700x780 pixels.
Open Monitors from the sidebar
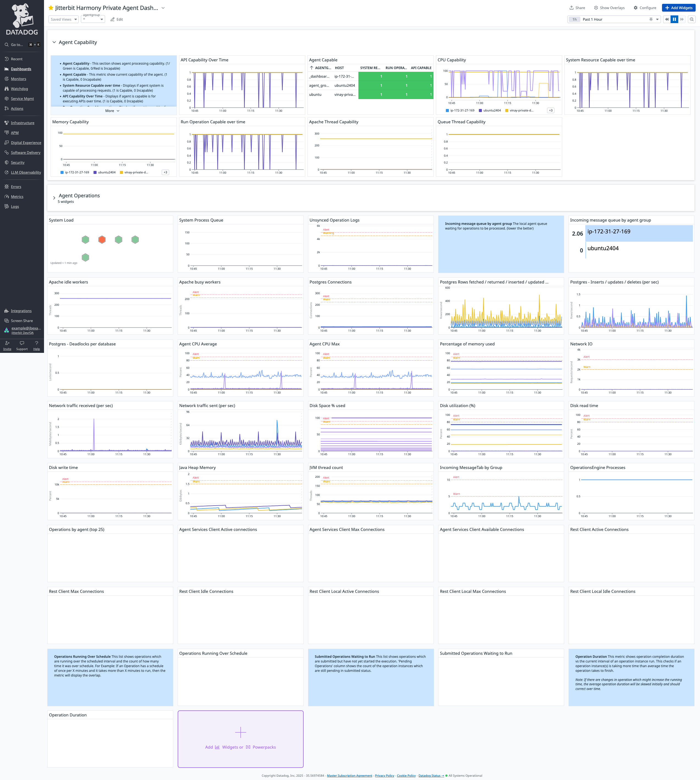18,78
